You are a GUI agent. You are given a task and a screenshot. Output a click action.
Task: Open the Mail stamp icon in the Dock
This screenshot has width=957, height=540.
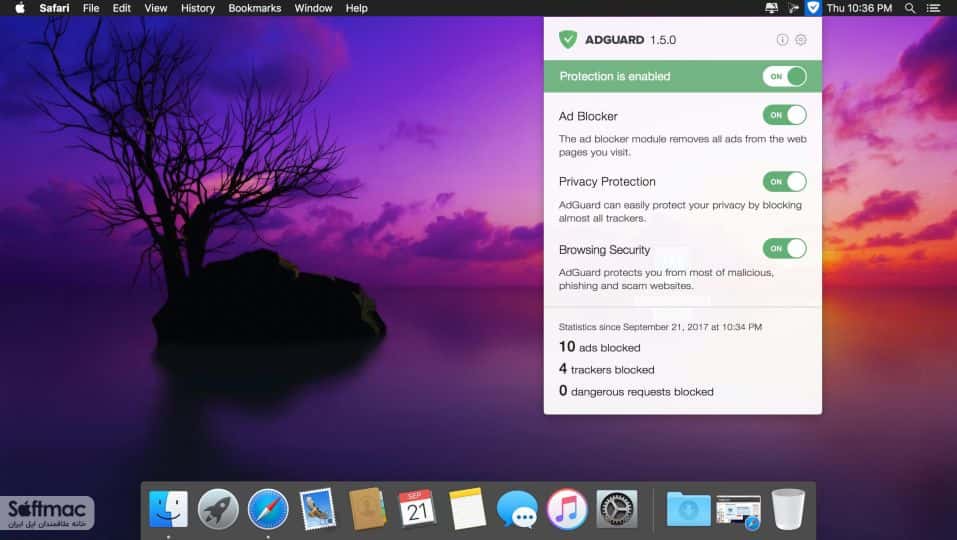[x=317, y=508]
